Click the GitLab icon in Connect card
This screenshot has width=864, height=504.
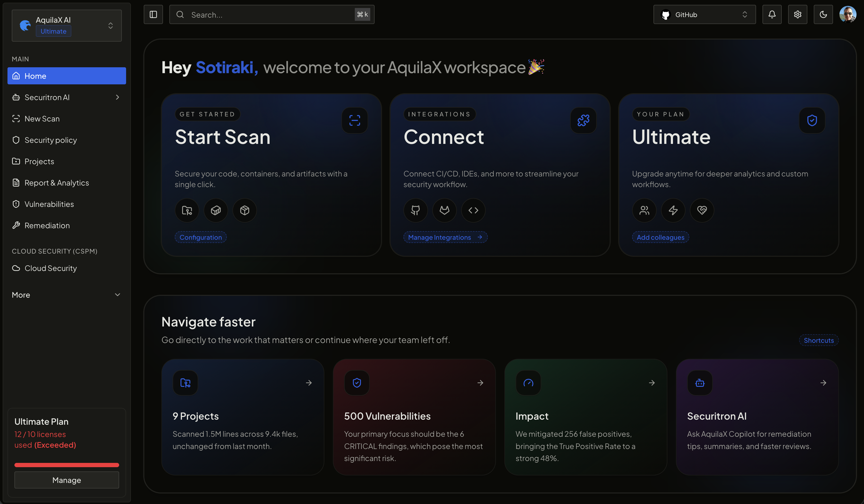[x=444, y=210]
